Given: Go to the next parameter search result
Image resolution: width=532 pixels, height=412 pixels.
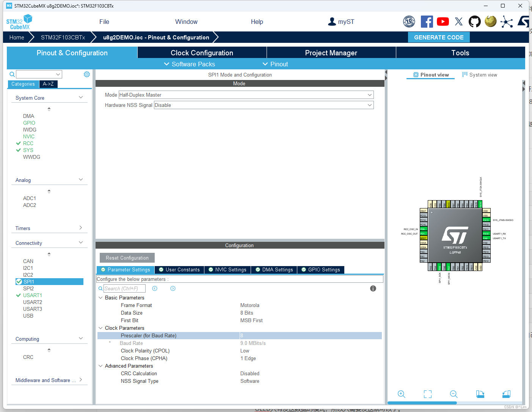Looking at the screenshot, I should [173, 288].
